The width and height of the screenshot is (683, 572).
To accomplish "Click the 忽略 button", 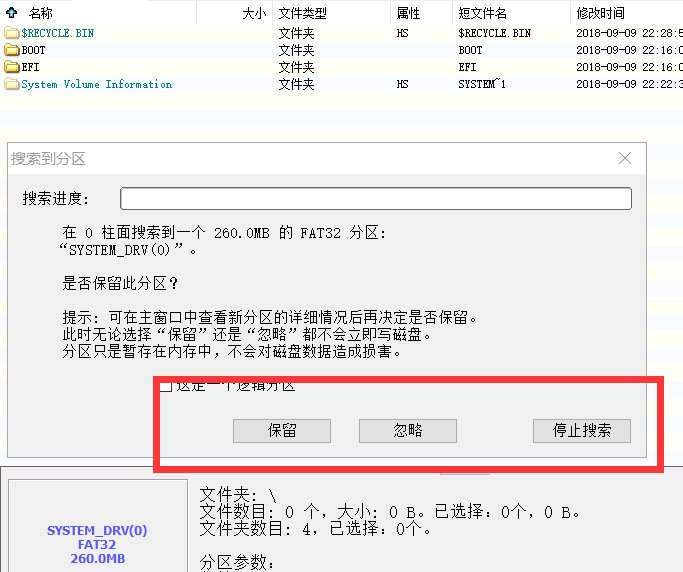I will tap(408, 431).
